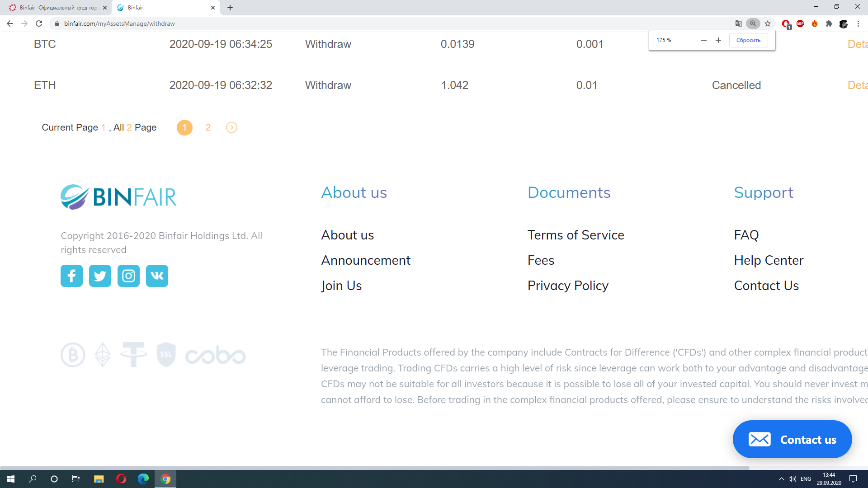Open the Terms of Service link
The width and height of the screenshot is (868, 488).
[576, 235]
